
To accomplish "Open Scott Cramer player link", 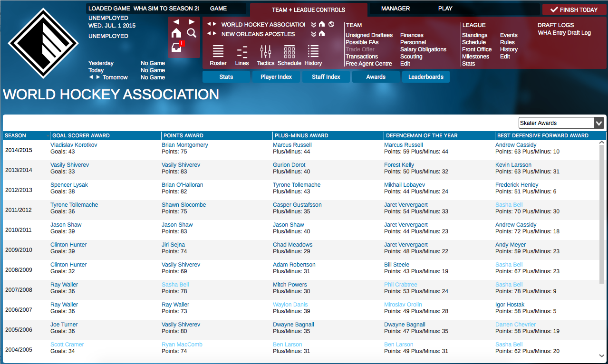I will point(67,345).
